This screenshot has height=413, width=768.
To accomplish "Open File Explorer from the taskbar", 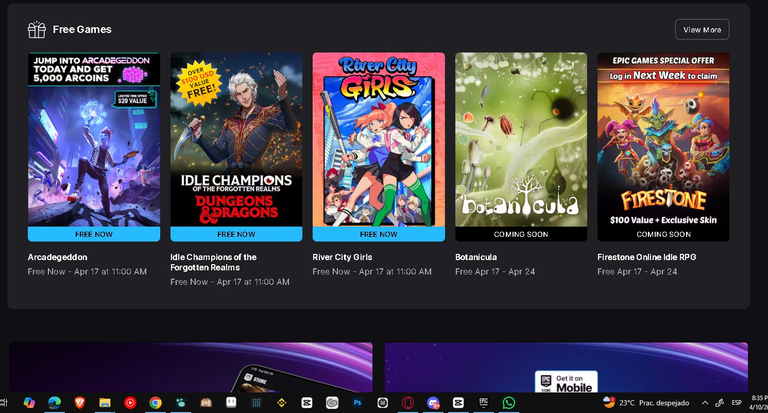I will [x=104, y=403].
